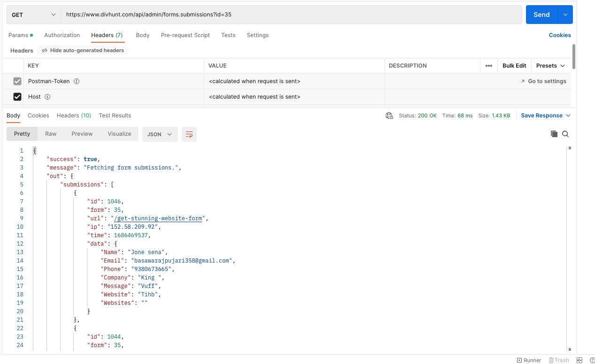
Task: Click the Status 200 OK indicator
Action: pos(417,116)
